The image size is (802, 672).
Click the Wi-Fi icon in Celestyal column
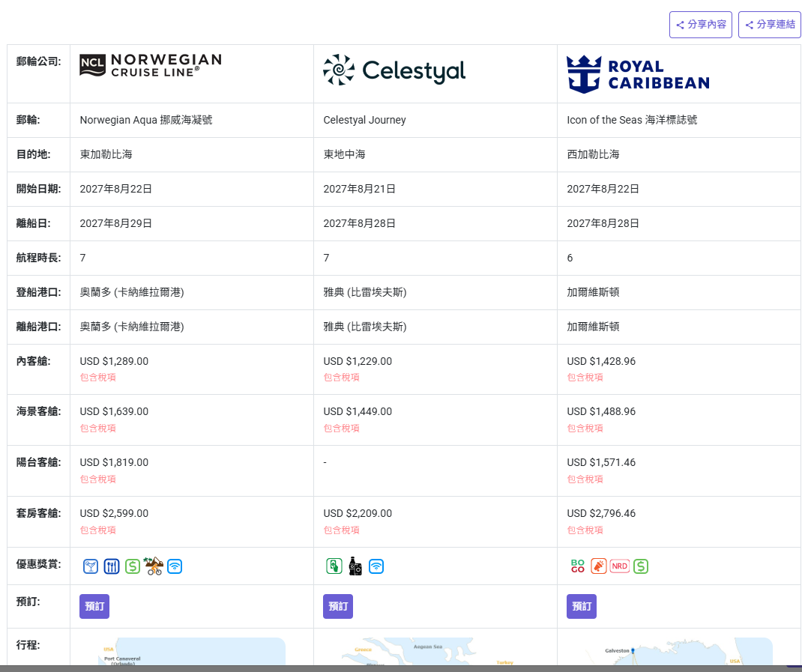tap(376, 566)
